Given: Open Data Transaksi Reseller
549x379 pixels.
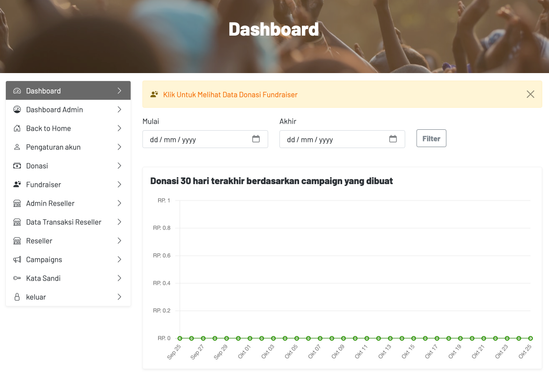Looking at the screenshot, I should (x=68, y=222).
